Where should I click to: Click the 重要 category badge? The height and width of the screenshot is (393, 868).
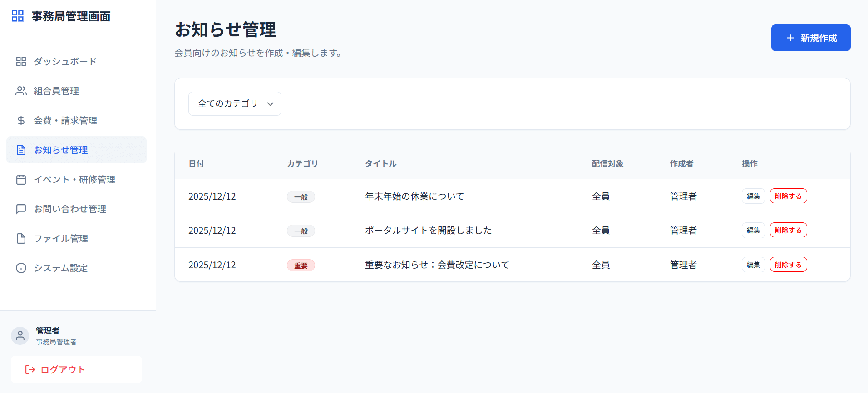tap(301, 265)
